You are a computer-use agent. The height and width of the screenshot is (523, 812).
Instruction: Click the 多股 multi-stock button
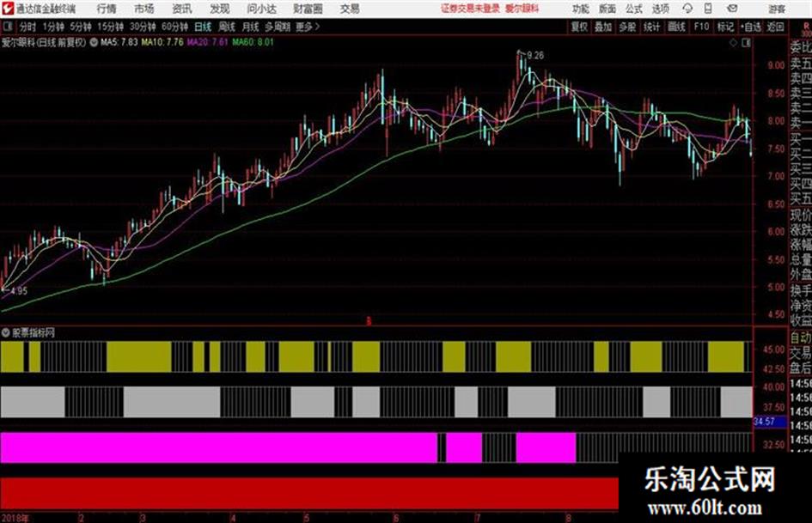coord(627,27)
